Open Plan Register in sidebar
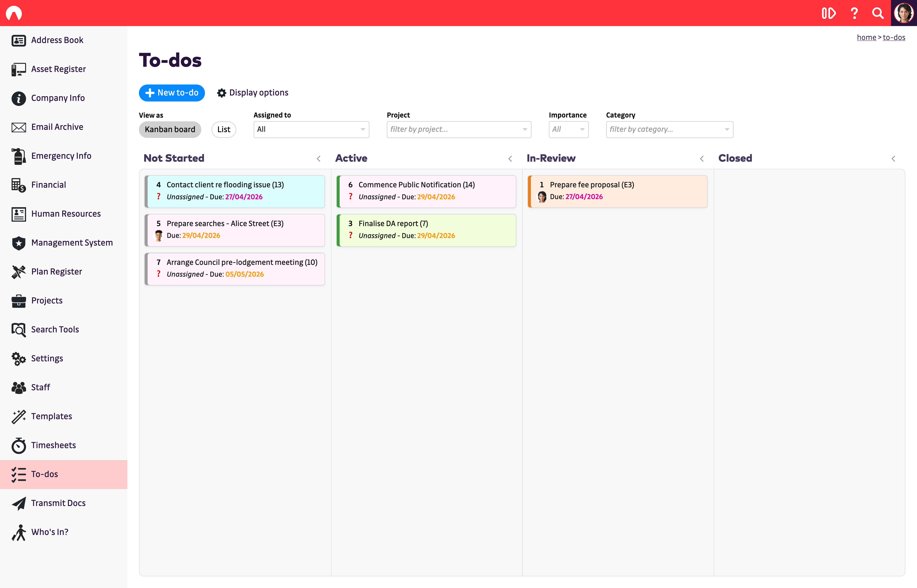This screenshot has height=588, width=917. [x=57, y=271]
